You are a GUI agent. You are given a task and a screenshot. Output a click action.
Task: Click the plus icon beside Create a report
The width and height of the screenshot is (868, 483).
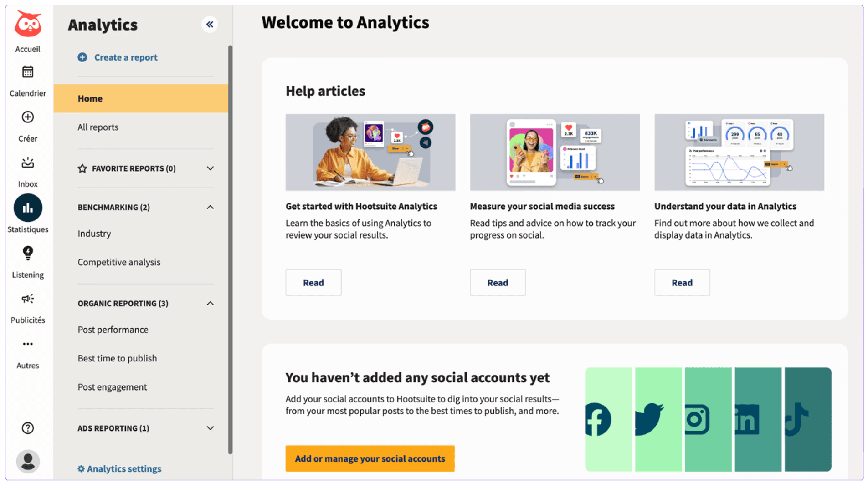coord(82,57)
